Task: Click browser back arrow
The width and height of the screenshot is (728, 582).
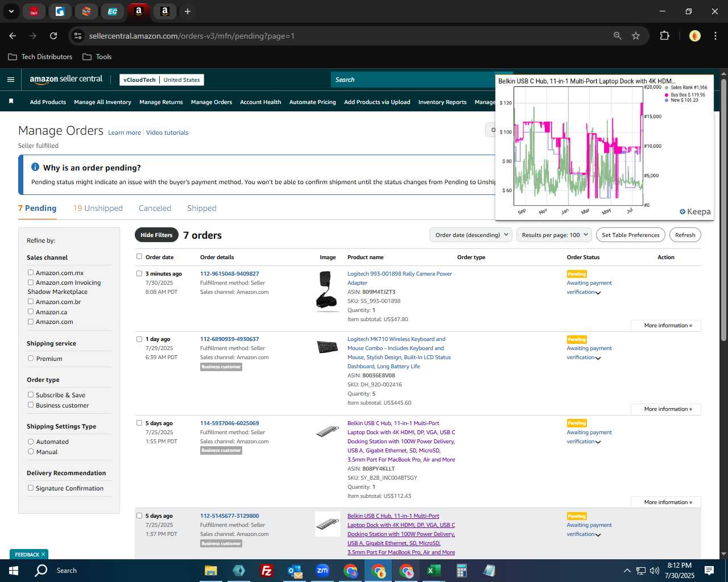Action: pos(13,36)
